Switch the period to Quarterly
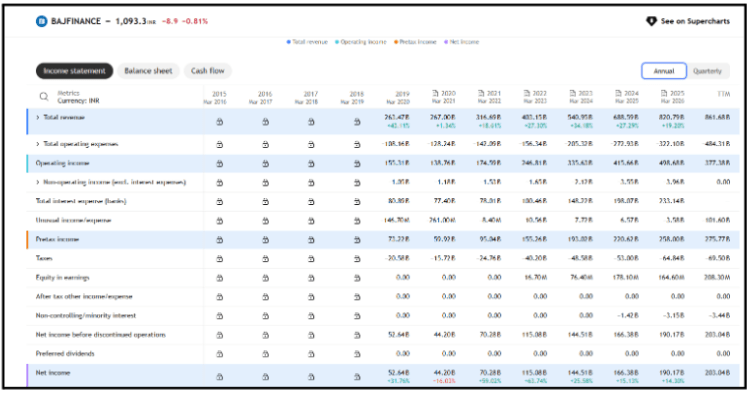This screenshot has height=394, width=756. (x=707, y=71)
